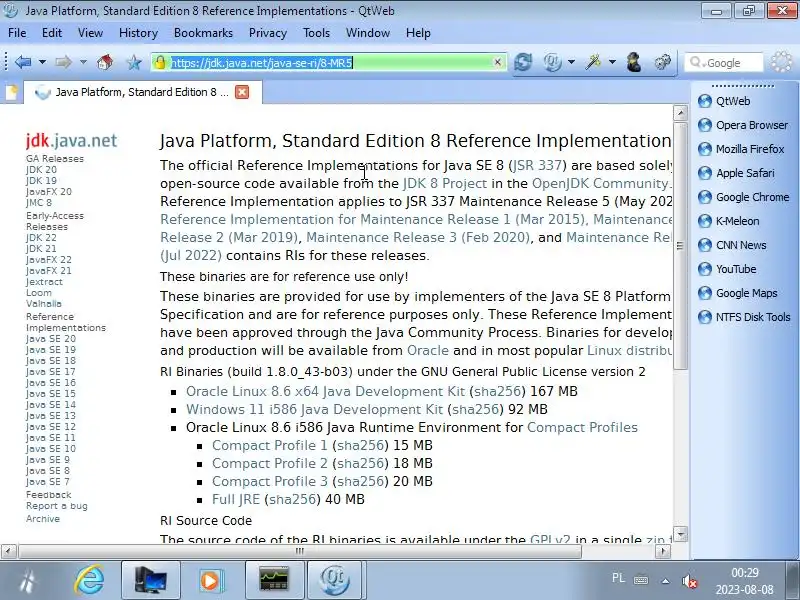The height and width of the screenshot is (600, 800).
Task: Open QtWeb bookmark in sidebar
Action: pos(724,101)
